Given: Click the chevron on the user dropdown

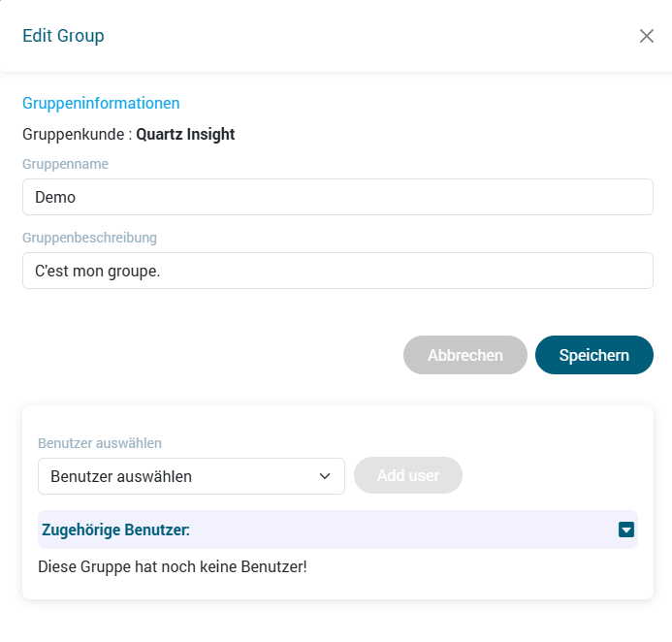Looking at the screenshot, I should tap(325, 476).
